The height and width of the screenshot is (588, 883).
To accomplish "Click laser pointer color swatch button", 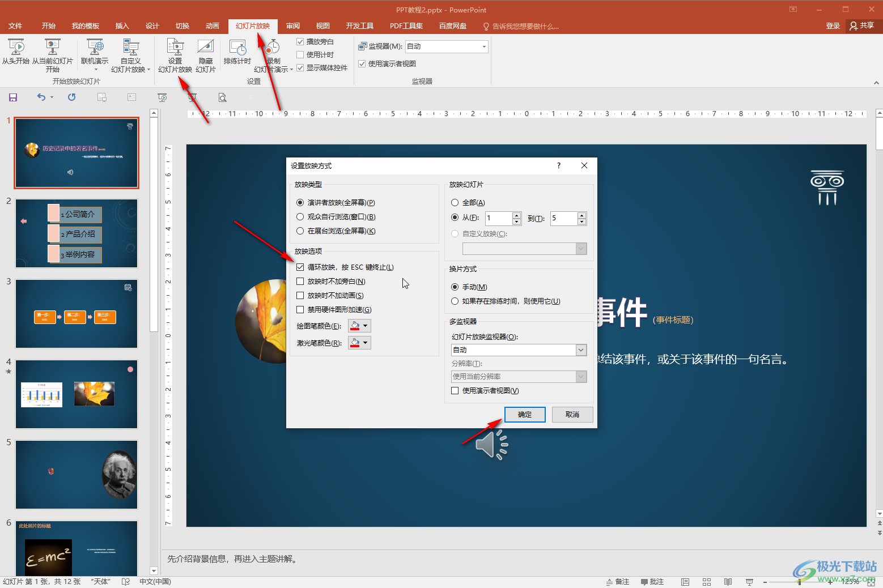I will tap(355, 343).
